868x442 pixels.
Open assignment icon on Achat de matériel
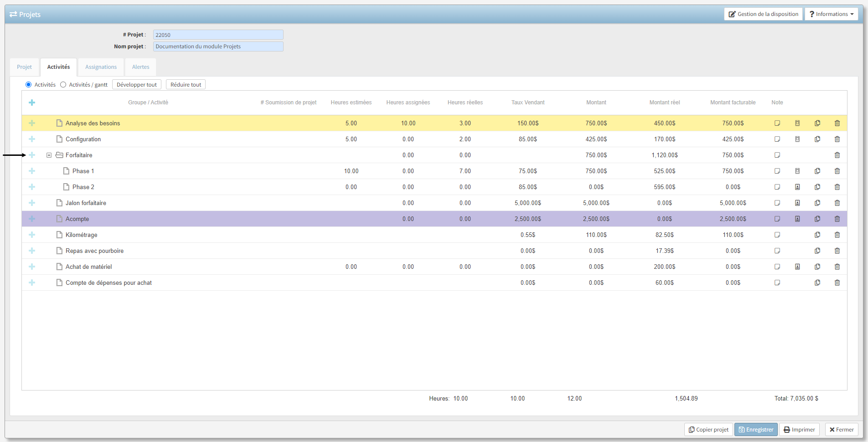click(x=797, y=267)
